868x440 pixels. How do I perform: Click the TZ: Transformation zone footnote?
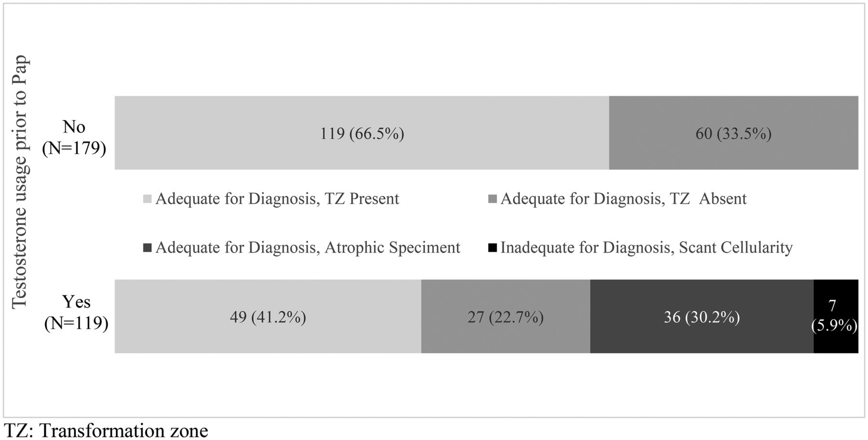106,430
